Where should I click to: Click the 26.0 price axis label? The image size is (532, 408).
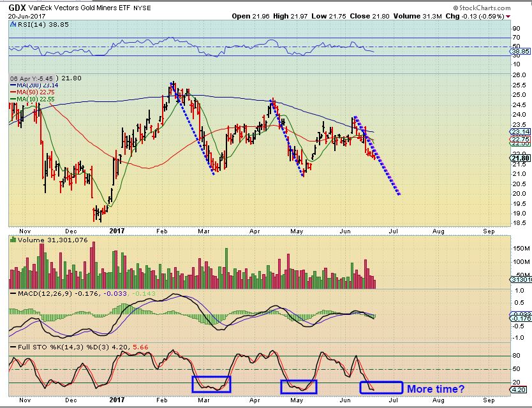tap(519, 75)
